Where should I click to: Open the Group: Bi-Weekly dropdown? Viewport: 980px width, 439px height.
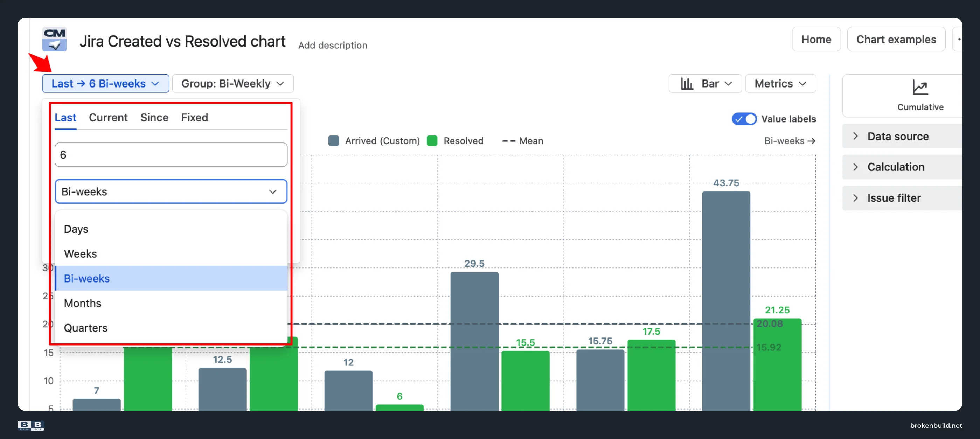pyautogui.click(x=233, y=83)
